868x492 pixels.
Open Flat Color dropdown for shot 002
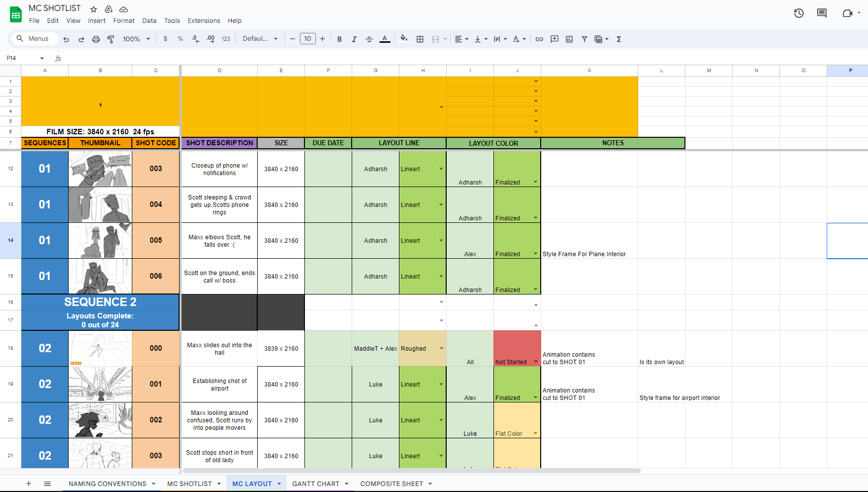pos(536,433)
